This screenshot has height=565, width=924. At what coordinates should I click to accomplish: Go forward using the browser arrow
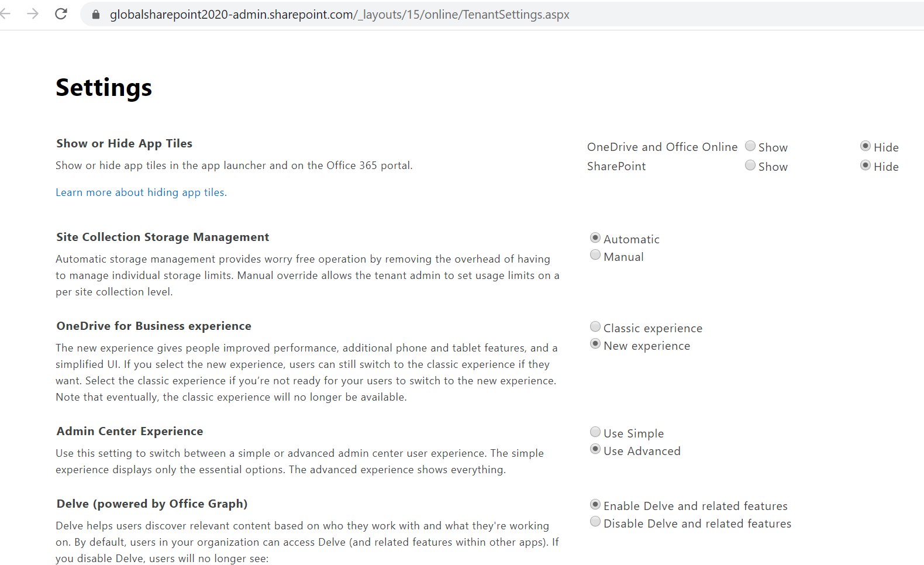tap(33, 14)
